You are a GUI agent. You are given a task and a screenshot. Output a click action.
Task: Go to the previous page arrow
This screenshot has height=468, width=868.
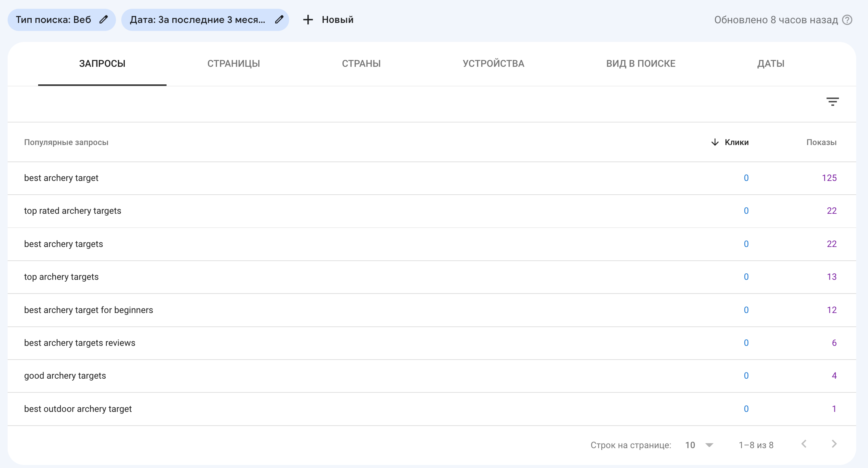[x=804, y=444]
